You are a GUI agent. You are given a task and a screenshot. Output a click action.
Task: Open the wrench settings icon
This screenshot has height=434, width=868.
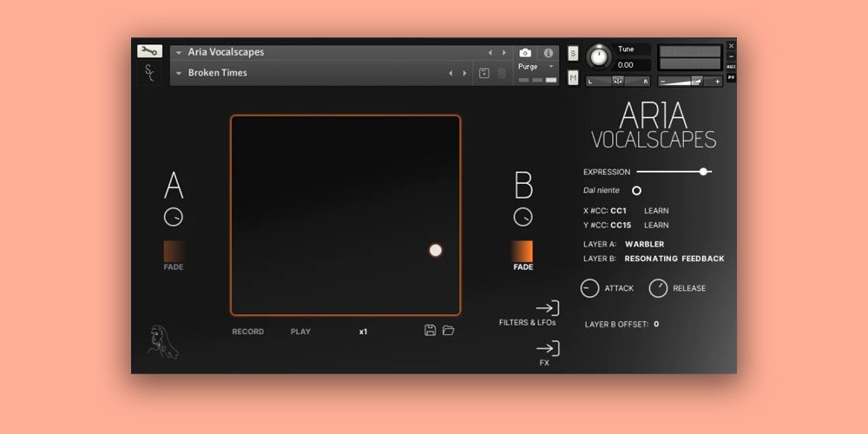149,51
